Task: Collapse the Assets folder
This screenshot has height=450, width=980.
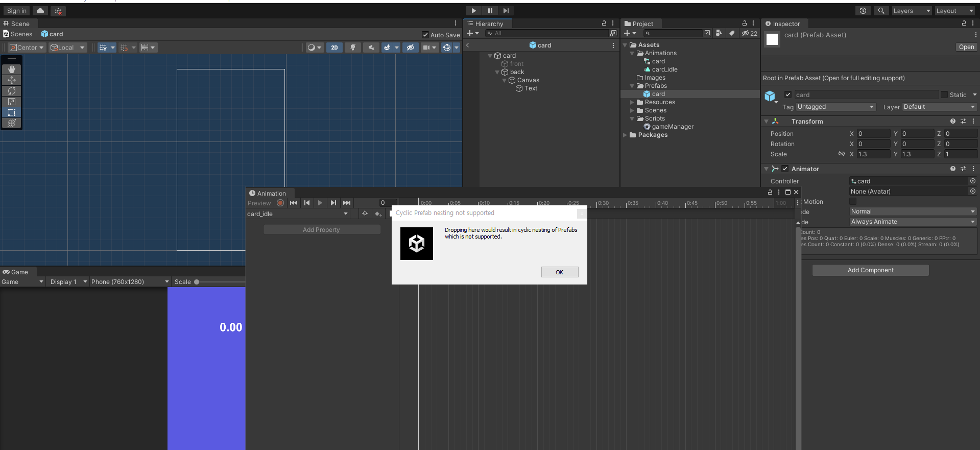Action: click(x=625, y=45)
